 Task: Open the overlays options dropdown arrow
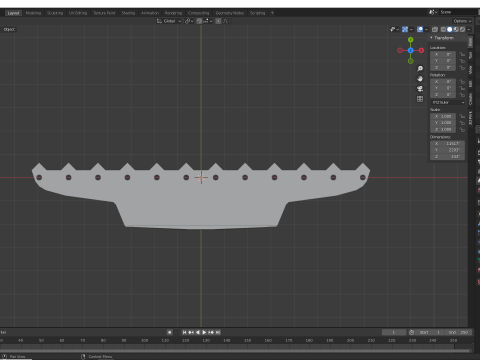[426, 29]
